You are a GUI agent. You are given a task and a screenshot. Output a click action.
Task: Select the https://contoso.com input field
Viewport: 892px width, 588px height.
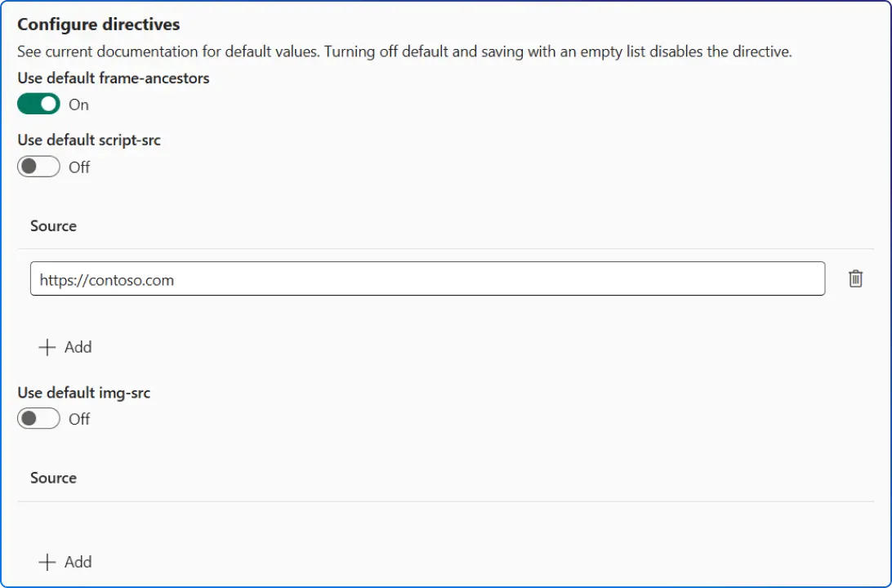click(425, 278)
